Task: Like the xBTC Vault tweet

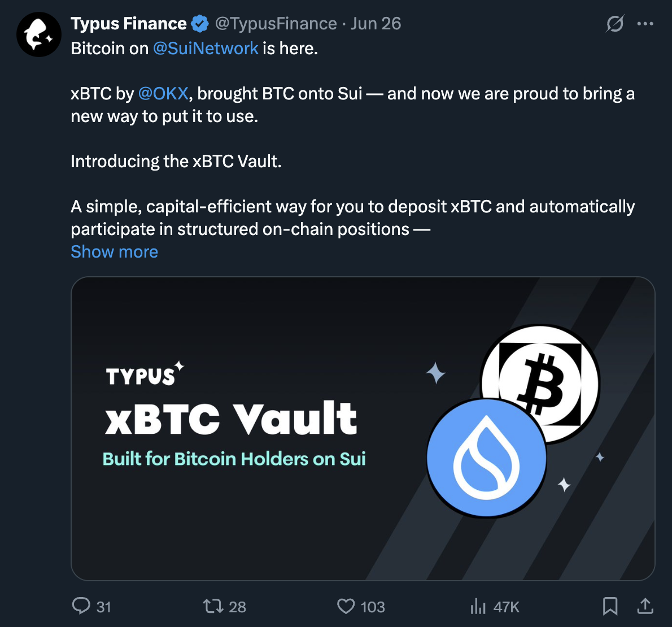Action: 346,606
